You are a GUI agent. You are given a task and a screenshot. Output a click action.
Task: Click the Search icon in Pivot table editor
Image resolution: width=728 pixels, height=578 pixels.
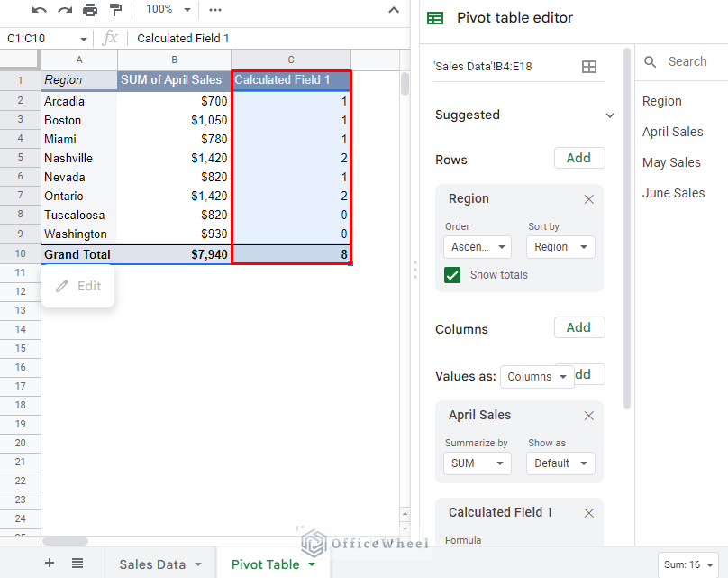(651, 61)
